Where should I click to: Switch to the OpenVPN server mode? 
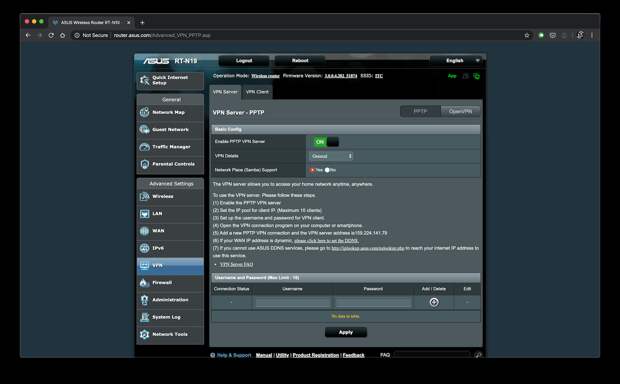click(x=460, y=112)
